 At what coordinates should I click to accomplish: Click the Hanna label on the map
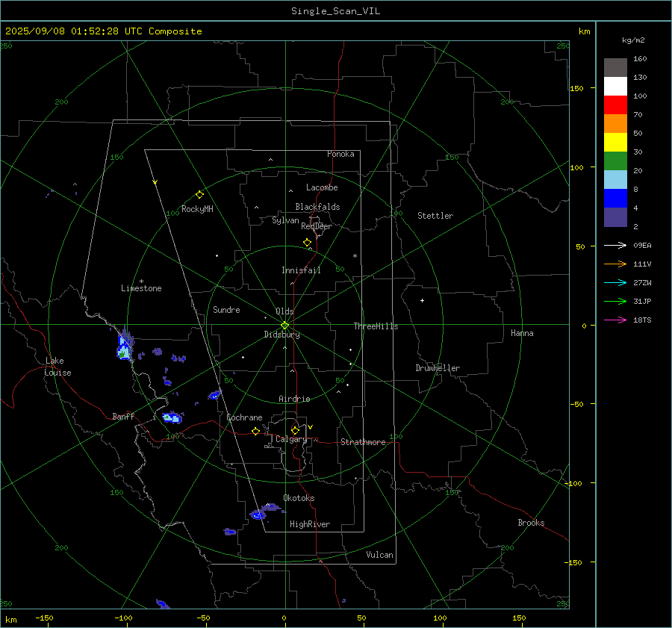tap(522, 333)
